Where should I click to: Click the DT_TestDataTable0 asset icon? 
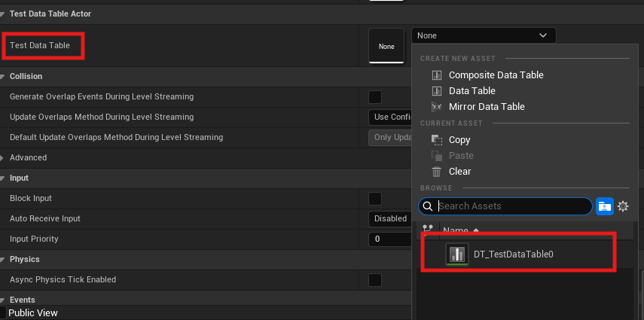(456, 254)
